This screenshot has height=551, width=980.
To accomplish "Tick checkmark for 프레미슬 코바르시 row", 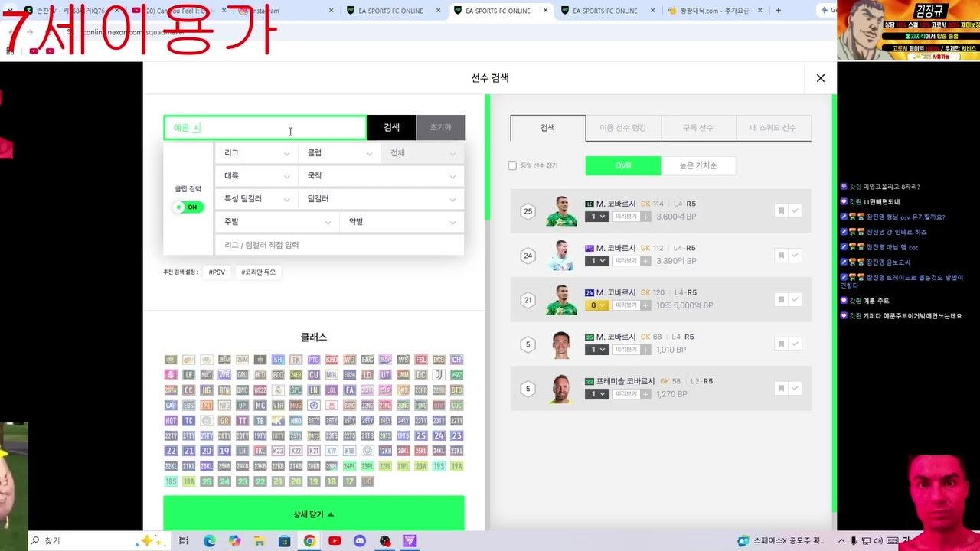I will pyautogui.click(x=795, y=389).
